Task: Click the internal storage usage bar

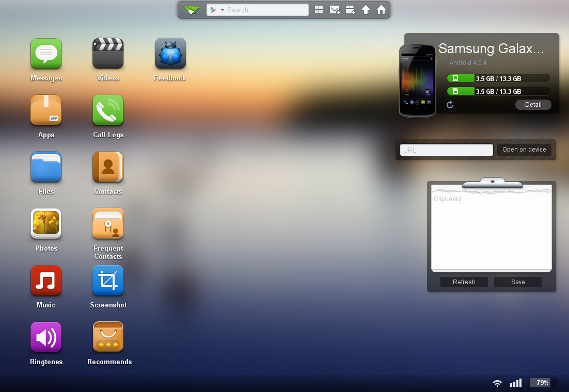Action: [498, 78]
